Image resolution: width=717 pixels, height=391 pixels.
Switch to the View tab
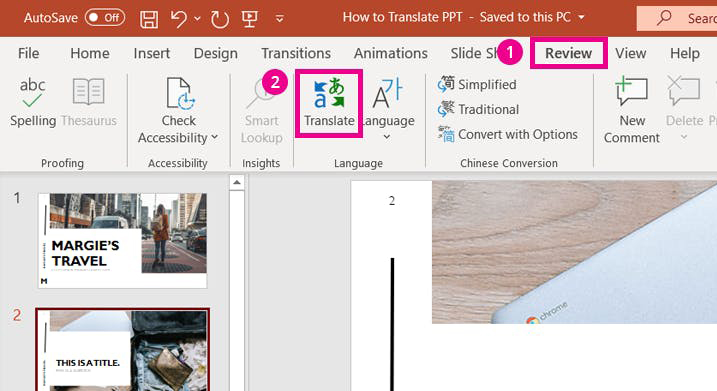click(630, 53)
